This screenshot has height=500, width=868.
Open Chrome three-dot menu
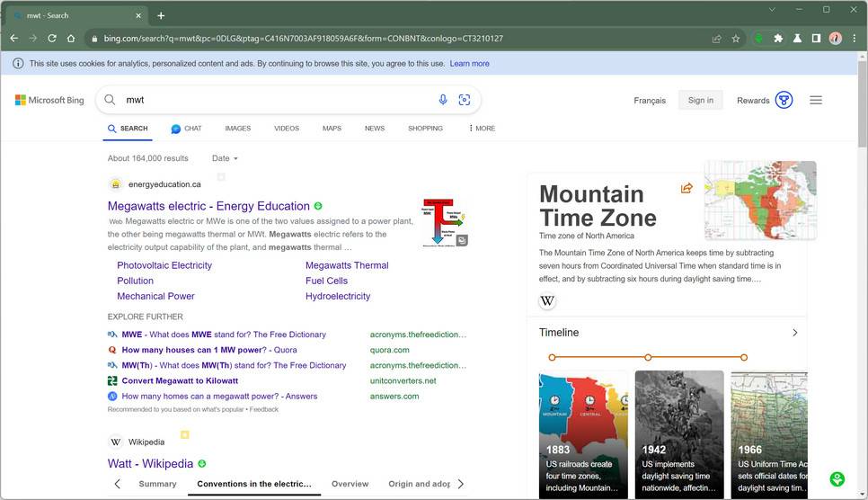[x=855, y=39]
